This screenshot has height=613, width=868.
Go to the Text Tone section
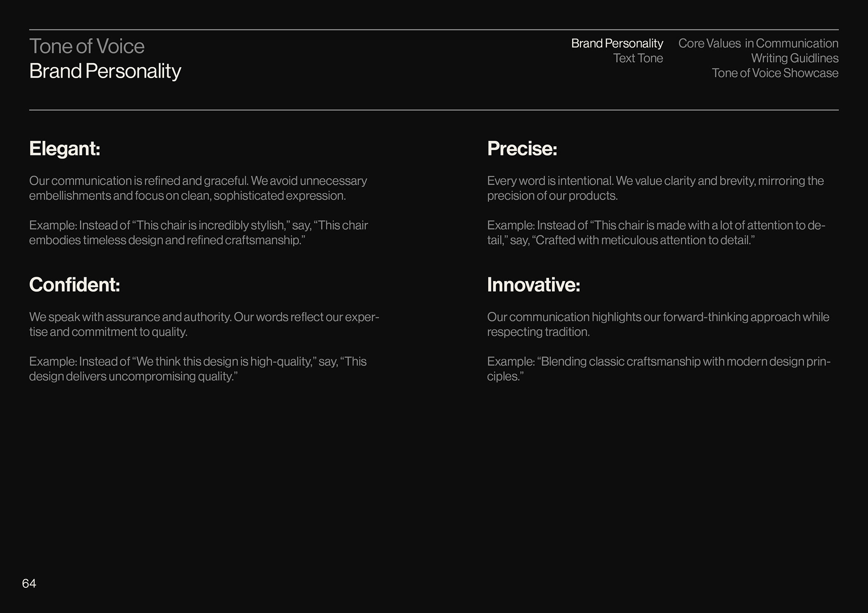(637, 58)
